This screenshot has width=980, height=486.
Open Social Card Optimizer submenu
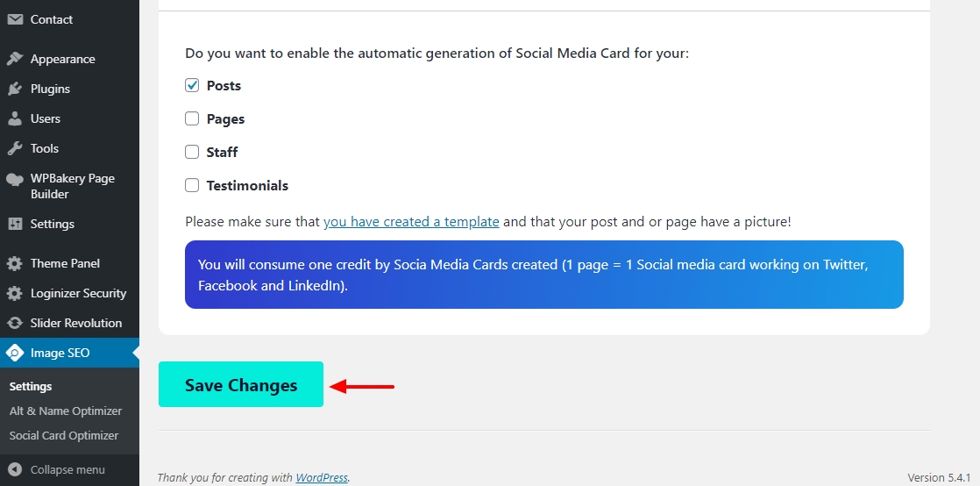click(x=64, y=435)
